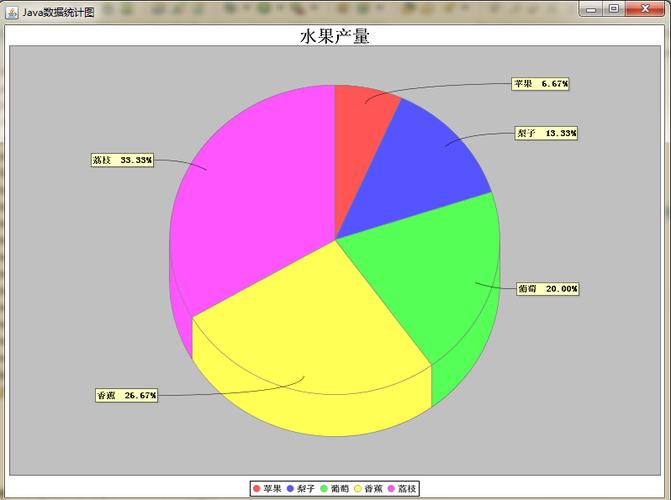Select the 苹果 6.67% label box

pos(540,84)
